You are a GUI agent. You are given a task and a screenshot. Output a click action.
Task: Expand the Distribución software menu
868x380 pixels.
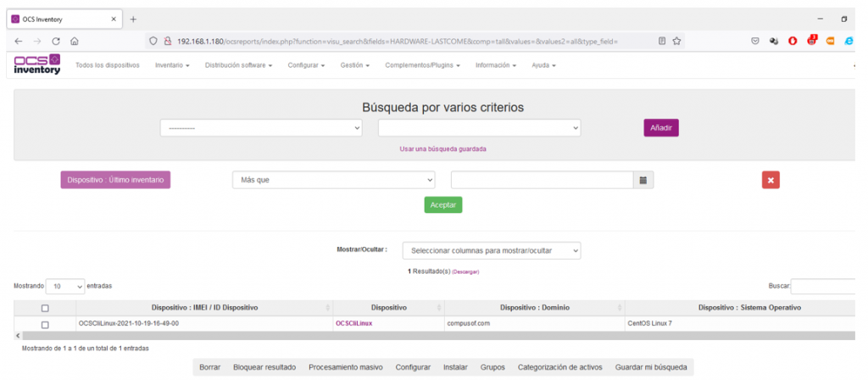coord(238,65)
